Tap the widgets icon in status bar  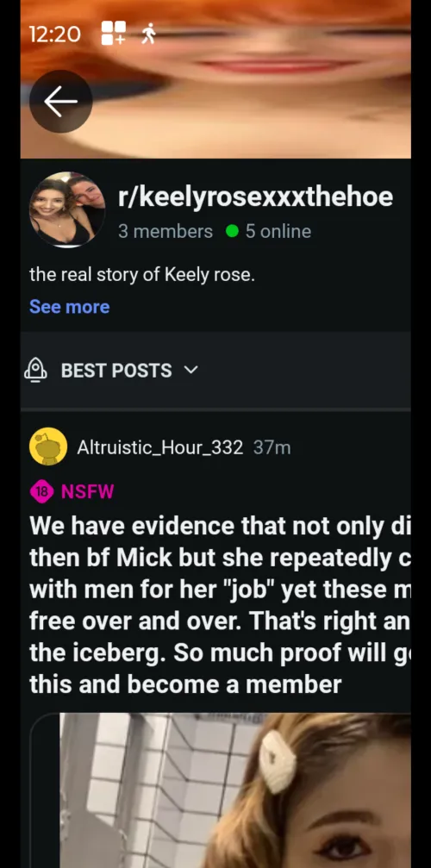tap(114, 34)
